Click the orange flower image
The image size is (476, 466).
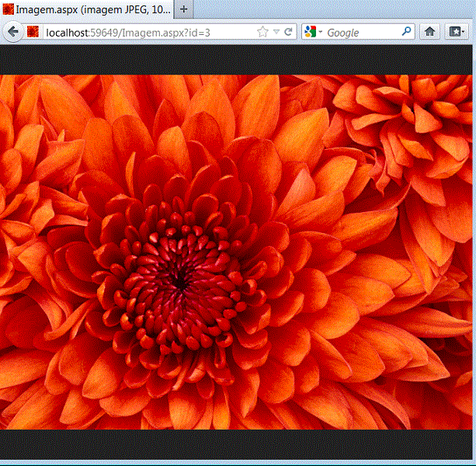point(236,252)
